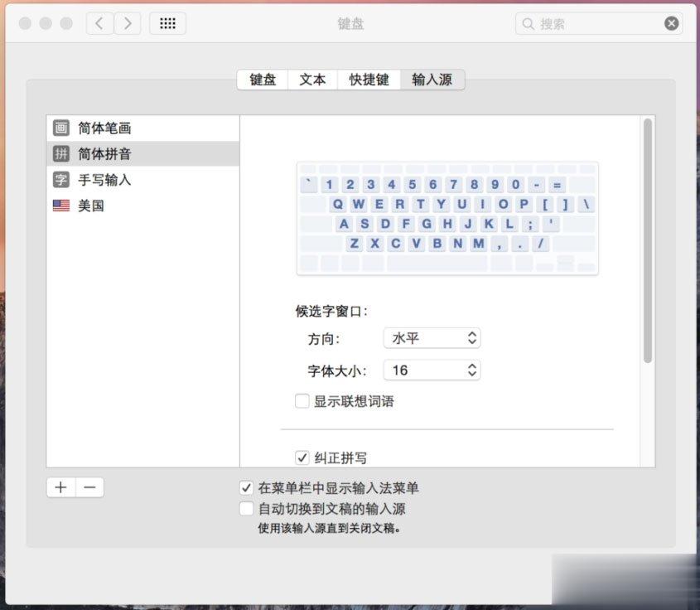
Task: Select 手写输入 in the input source list
Action: [142, 180]
